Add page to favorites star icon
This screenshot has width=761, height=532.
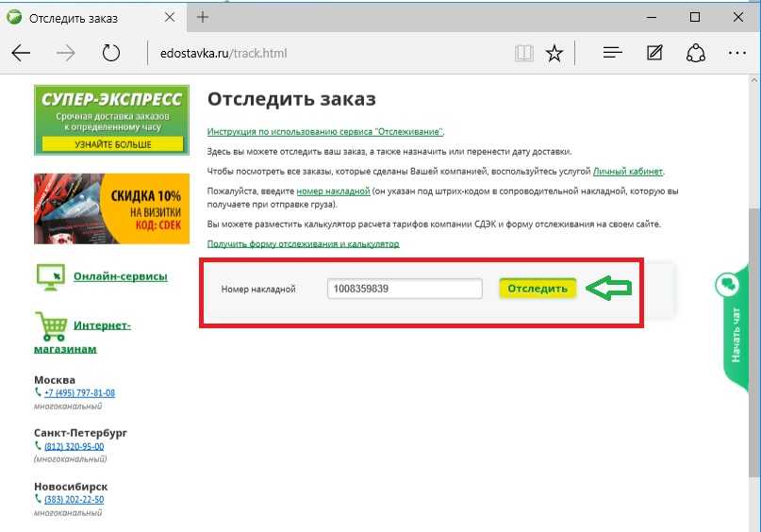click(x=554, y=54)
